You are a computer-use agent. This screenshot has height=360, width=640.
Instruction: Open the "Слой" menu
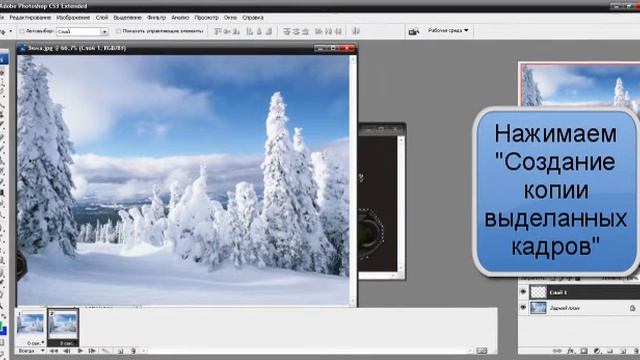point(102,18)
